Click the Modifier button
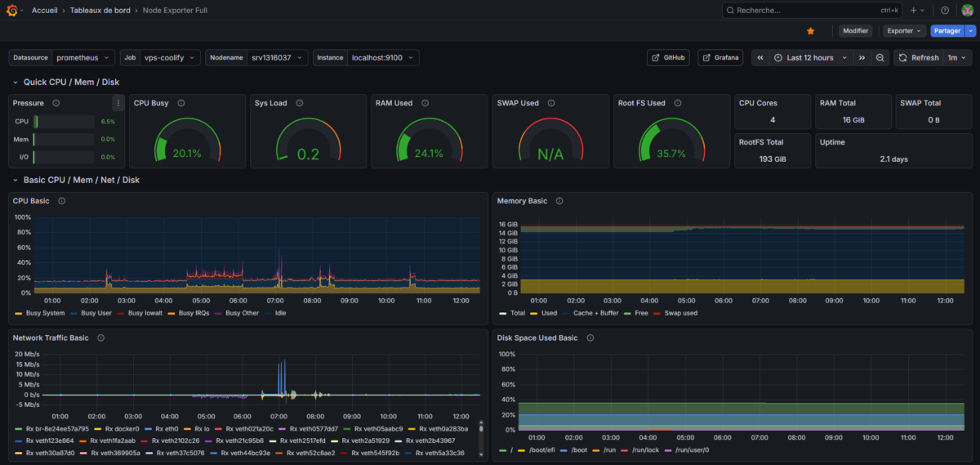This screenshot has height=465, width=980. (855, 31)
